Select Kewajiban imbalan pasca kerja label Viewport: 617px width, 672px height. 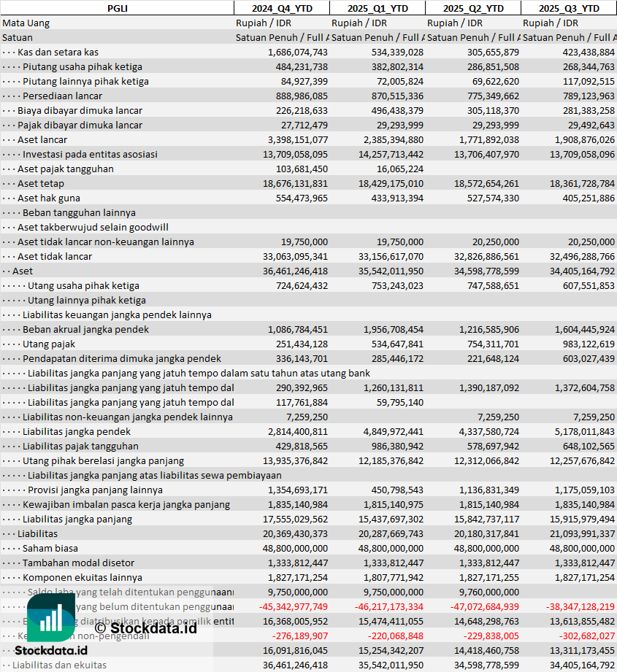click(126, 503)
